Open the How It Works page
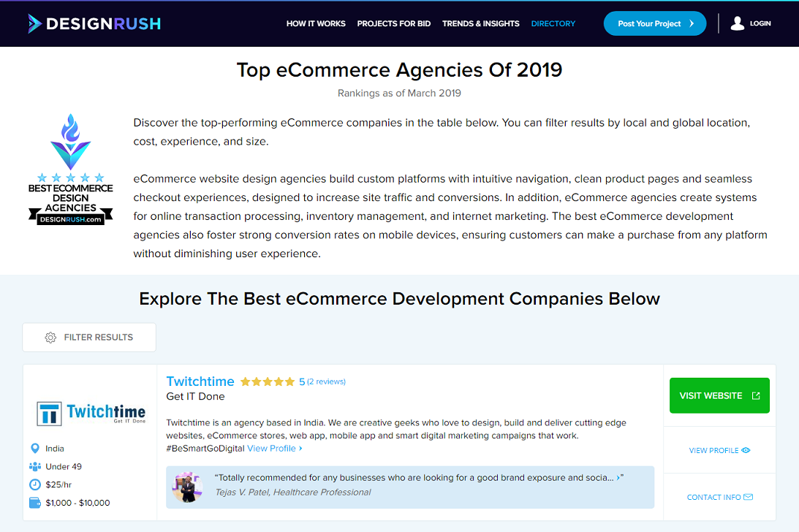Image resolution: width=799 pixels, height=532 pixels. (316, 23)
